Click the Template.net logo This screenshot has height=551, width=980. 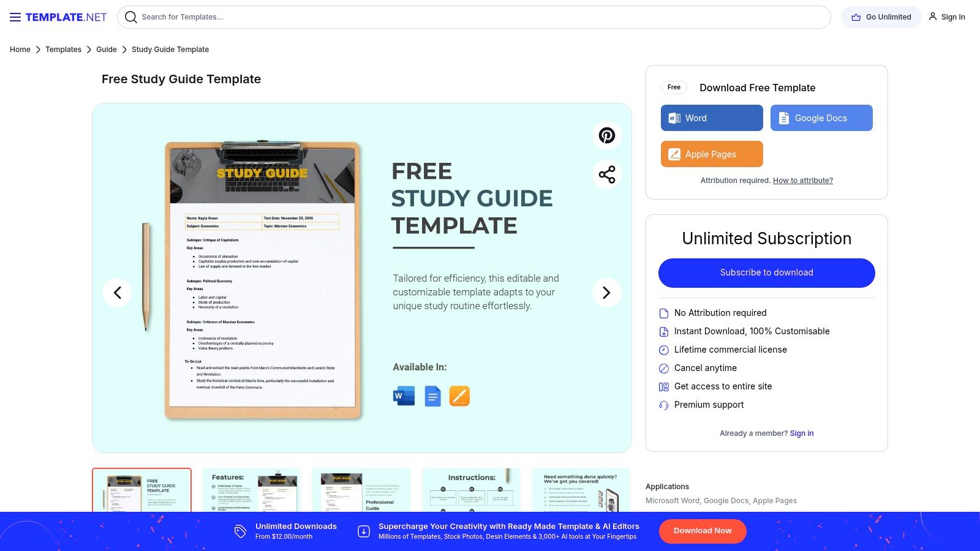(66, 17)
